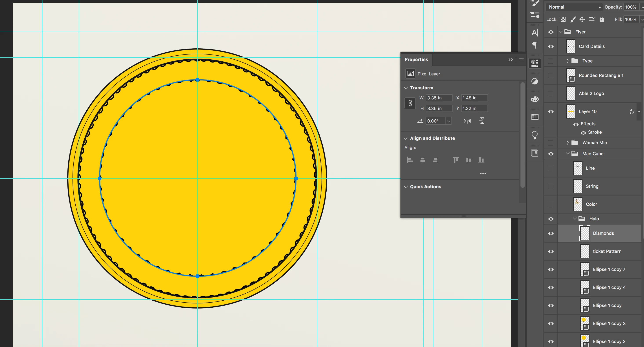The height and width of the screenshot is (347, 644).
Task: Click the align left edges icon
Action: click(410, 160)
